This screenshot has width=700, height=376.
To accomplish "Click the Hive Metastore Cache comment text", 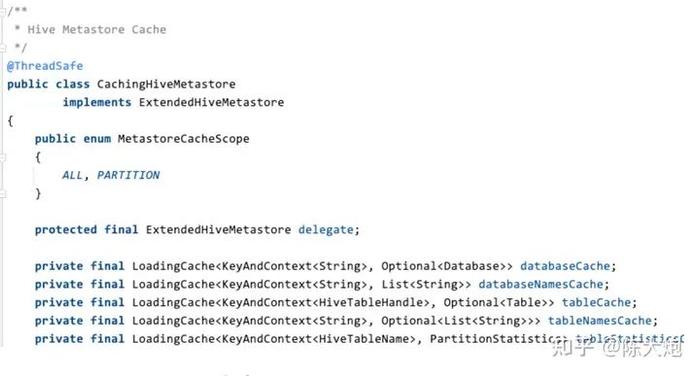I will click(x=97, y=29).
